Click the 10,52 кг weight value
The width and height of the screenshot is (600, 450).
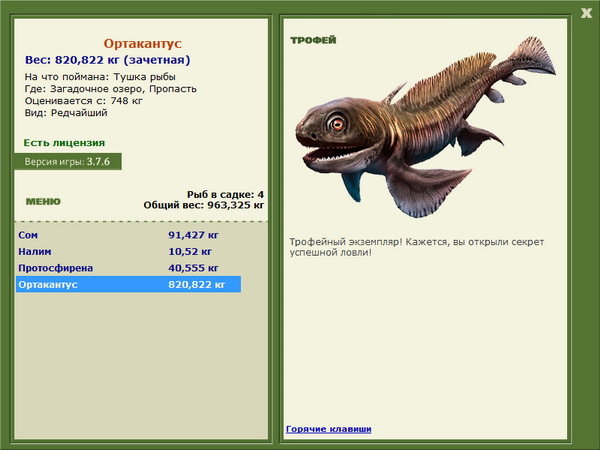pos(190,251)
